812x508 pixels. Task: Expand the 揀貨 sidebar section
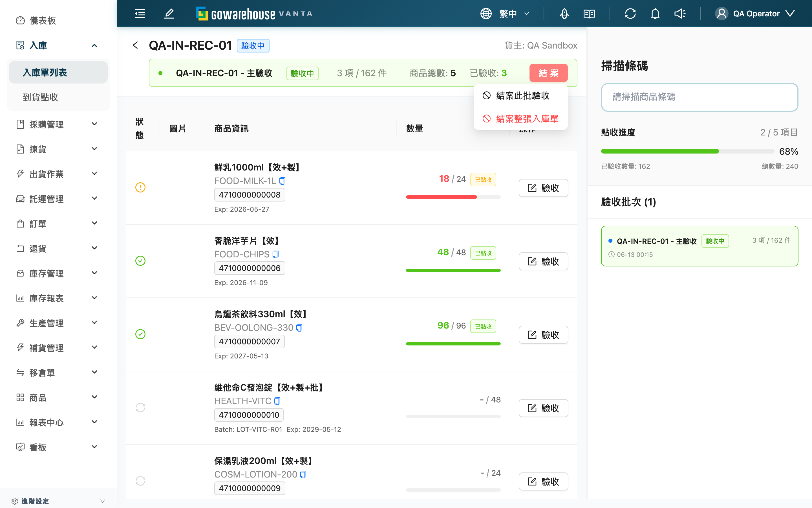coord(94,149)
